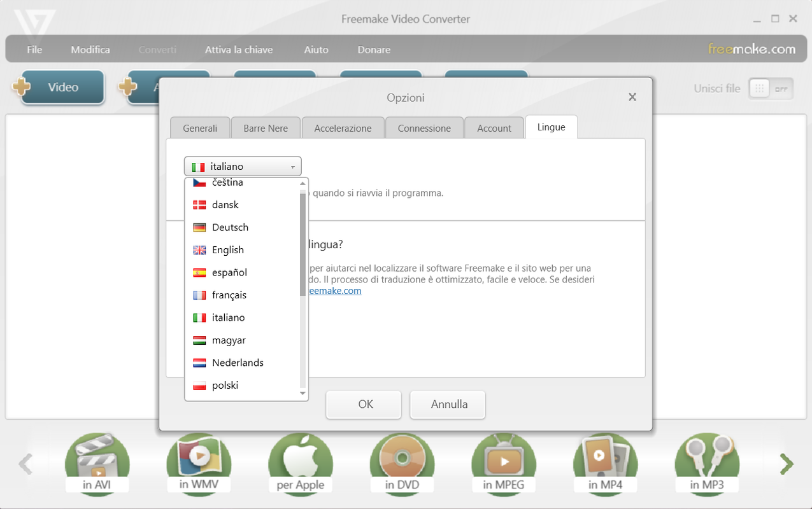Image resolution: width=812 pixels, height=509 pixels.
Task: Click the freemake.com logo in header
Action: [x=751, y=49]
